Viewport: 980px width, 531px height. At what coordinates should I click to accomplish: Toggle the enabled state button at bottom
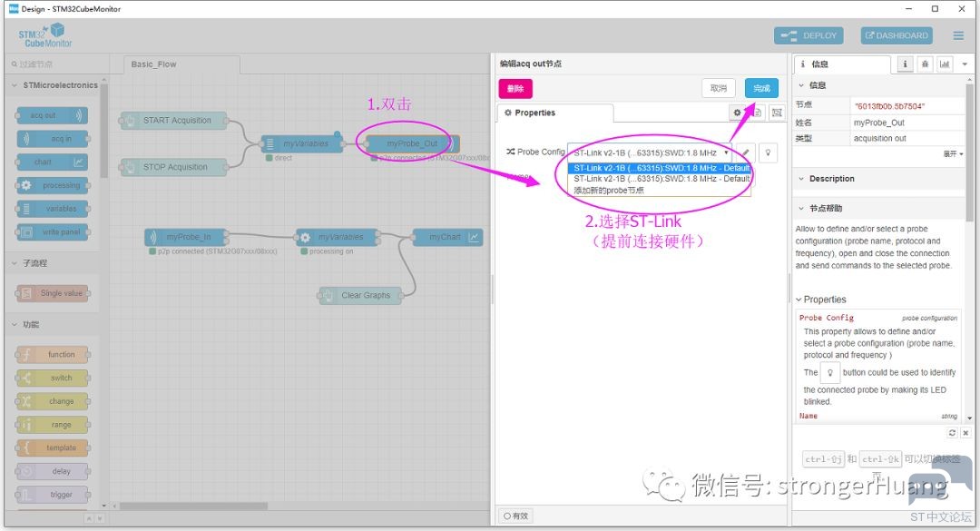[x=515, y=516]
